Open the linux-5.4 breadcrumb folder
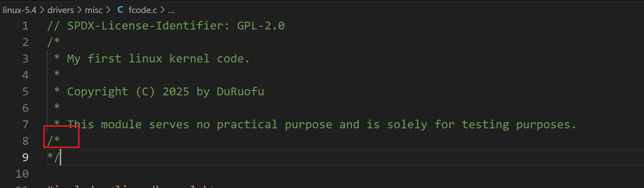The width and height of the screenshot is (644, 188). click(20, 10)
